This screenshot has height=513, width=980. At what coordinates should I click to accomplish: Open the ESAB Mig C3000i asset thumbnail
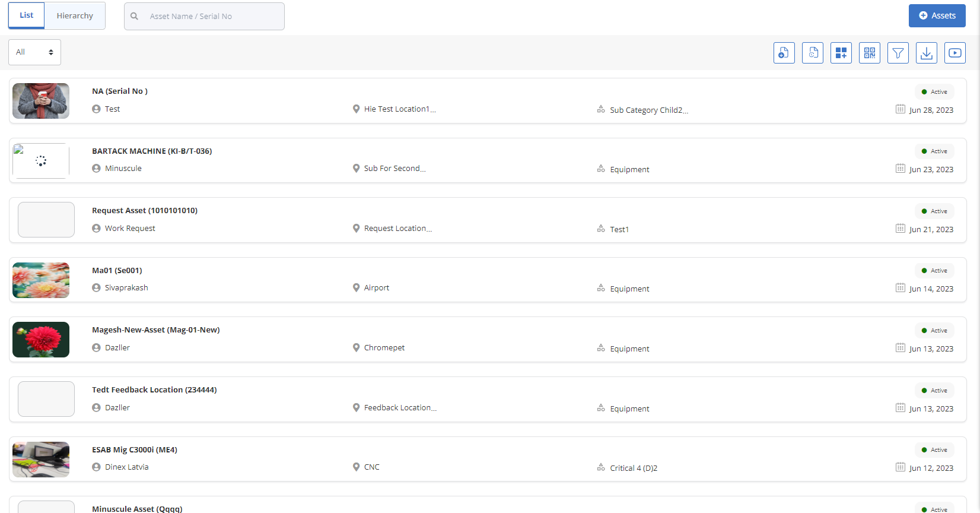pos(41,459)
